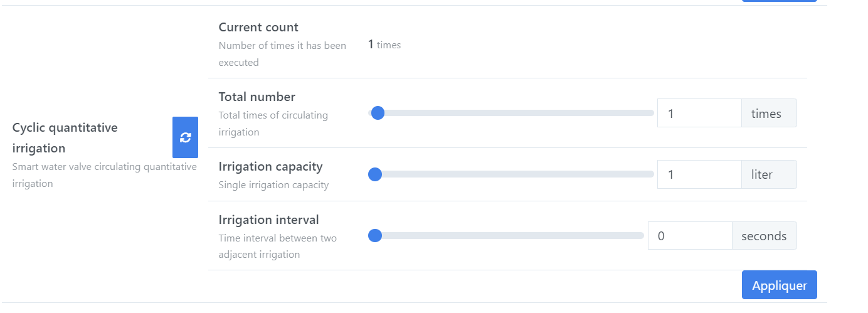Click the blue refresh icon button
This screenshot has height=313, width=868.
click(185, 137)
